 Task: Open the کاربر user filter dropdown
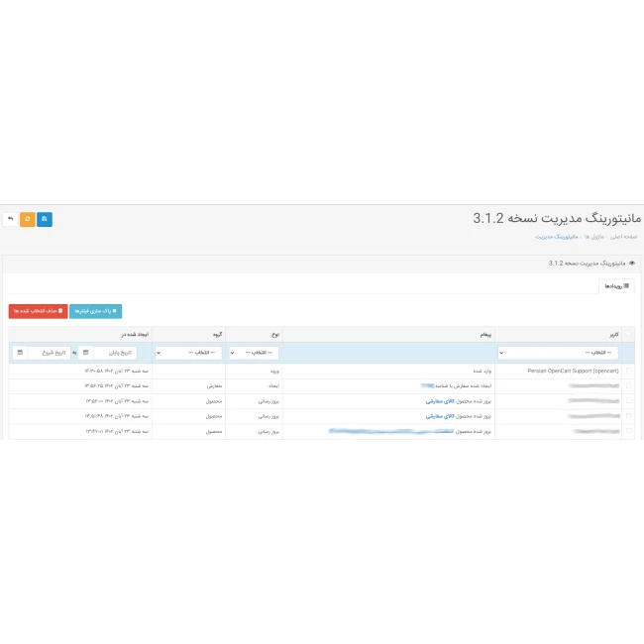[559, 353]
